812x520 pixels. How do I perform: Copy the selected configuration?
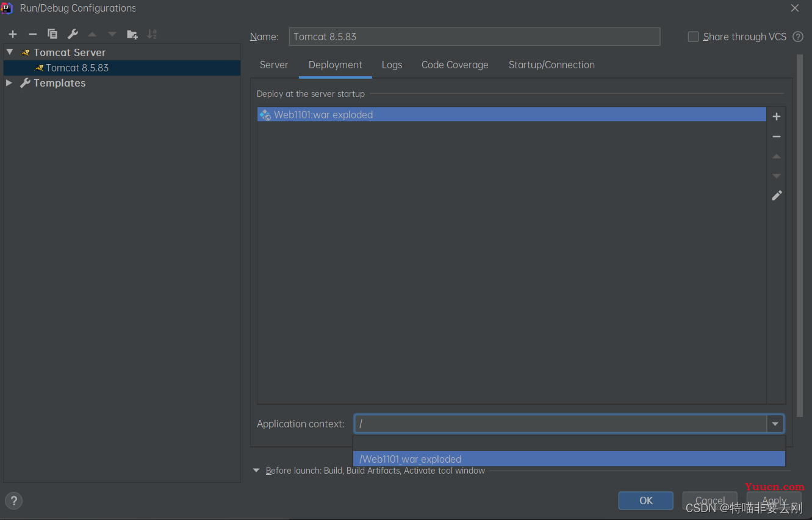[x=52, y=34]
